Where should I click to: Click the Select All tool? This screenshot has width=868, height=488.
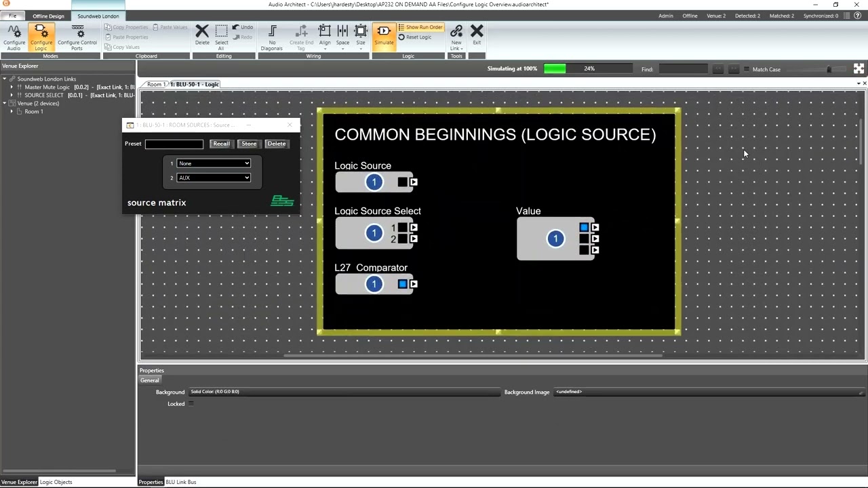click(222, 37)
